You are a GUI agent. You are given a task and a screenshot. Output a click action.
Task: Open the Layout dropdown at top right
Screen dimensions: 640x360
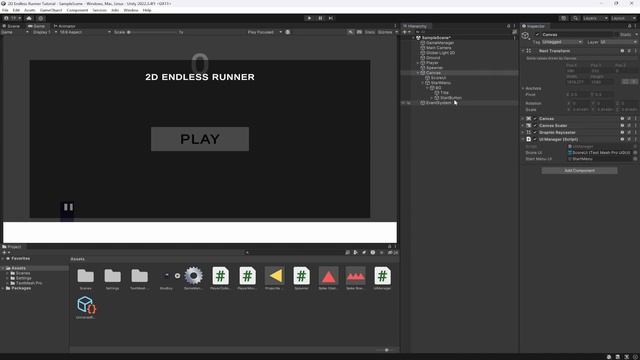pos(623,18)
